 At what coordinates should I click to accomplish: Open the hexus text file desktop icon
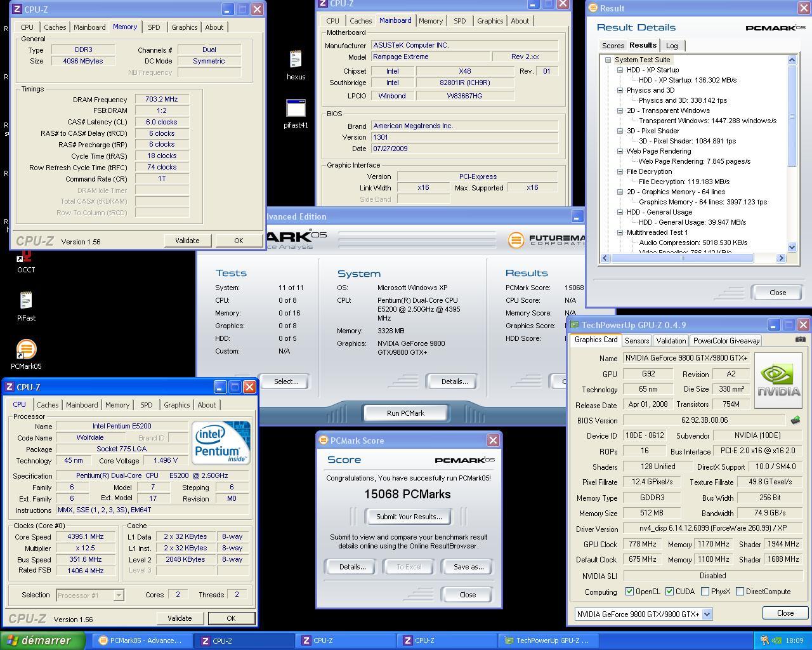(x=296, y=65)
